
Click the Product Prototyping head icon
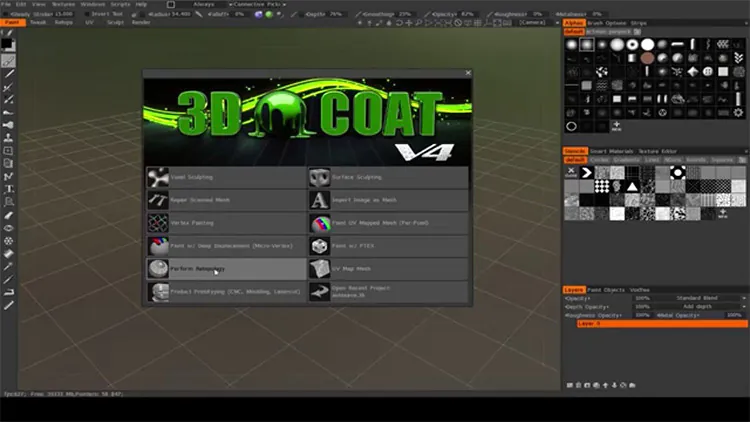click(157, 292)
